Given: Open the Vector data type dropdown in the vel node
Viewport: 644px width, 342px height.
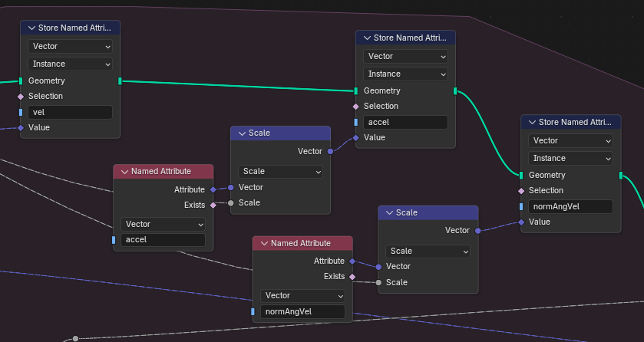Looking at the screenshot, I should click(x=70, y=47).
